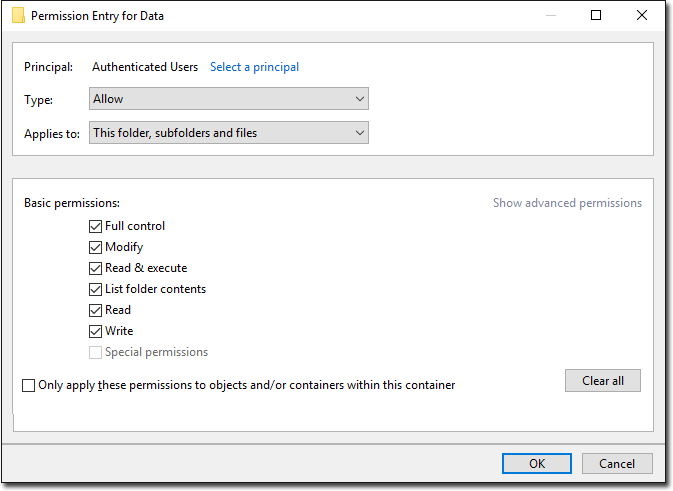Confirm with the OK button
673x491 pixels.
tap(537, 464)
